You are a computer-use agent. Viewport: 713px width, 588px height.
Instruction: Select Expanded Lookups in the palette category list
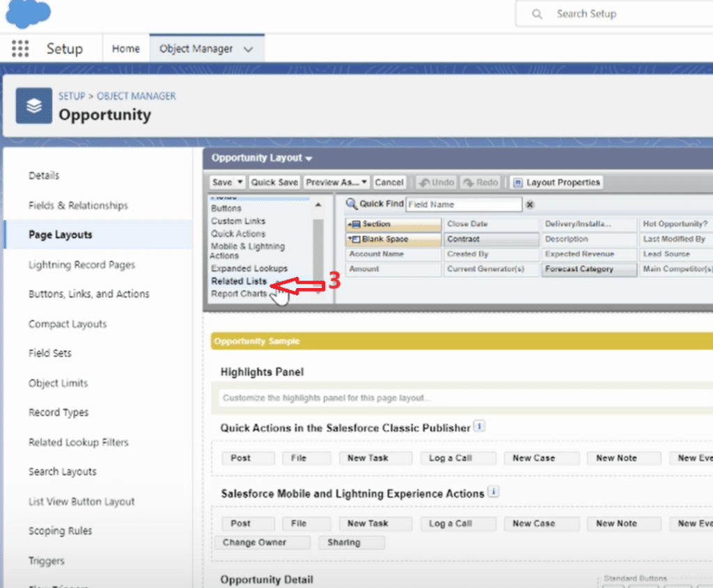tap(249, 268)
